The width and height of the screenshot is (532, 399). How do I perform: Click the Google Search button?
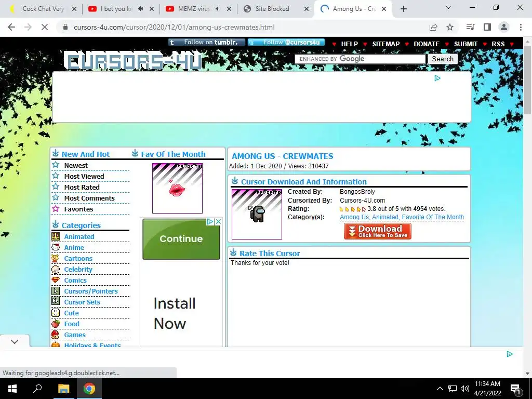point(443,59)
